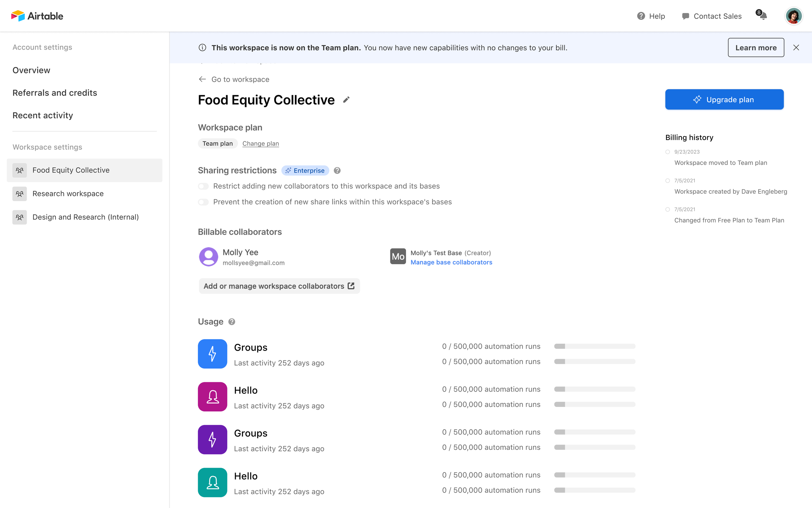Image resolution: width=812 pixels, height=508 pixels.
Task: Click Molly Yee's collaborator avatar
Action: click(x=209, y=256)
